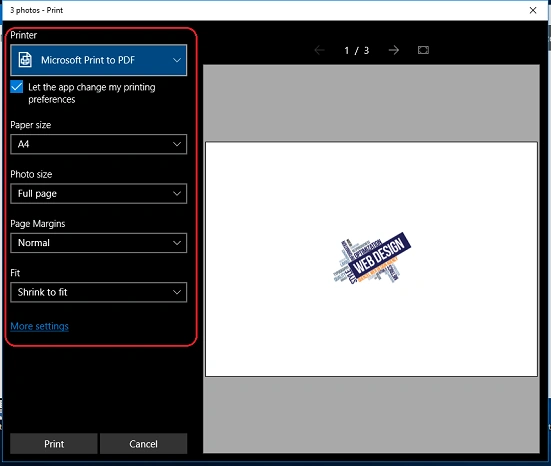Screen dimensions: 551x466
Task: Click the 1 / 3 page indicator
Action: (356, 51)
